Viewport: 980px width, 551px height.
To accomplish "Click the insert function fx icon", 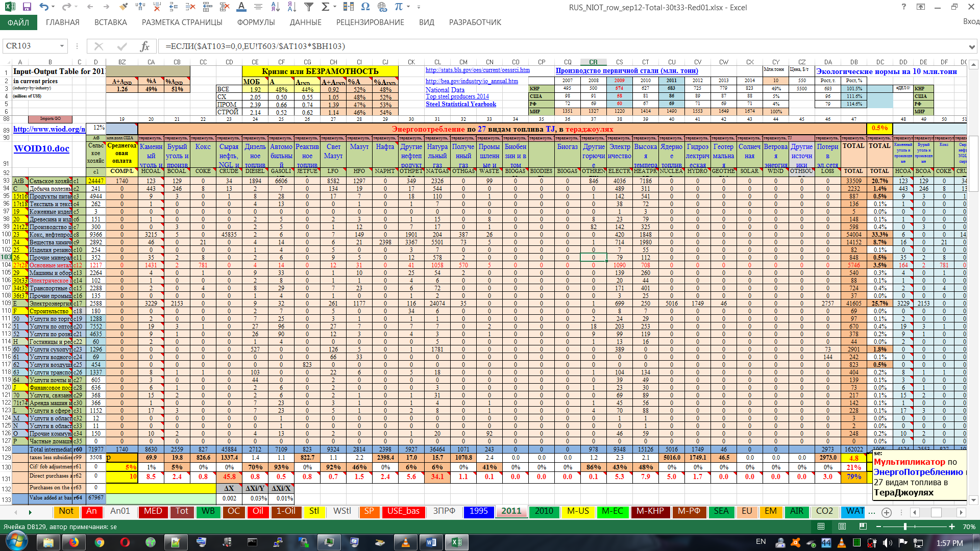I will click(145, 46).
